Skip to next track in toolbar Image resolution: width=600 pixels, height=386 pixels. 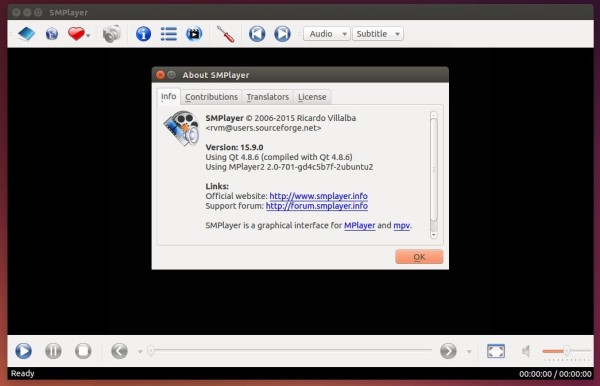pyautogui.click(x=282, y=34)
